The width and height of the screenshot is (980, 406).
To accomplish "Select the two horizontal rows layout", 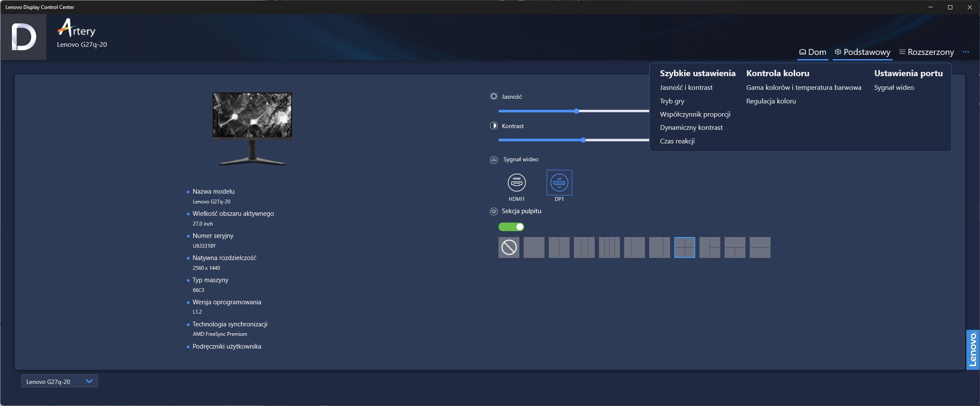I will click(760, 247).
